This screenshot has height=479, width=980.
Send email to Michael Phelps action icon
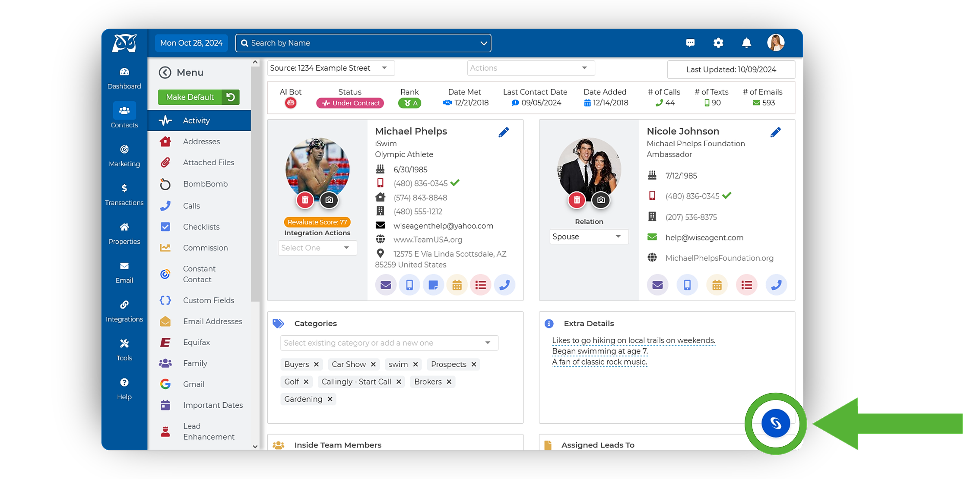pyautogui.click(x=386, y=285)
